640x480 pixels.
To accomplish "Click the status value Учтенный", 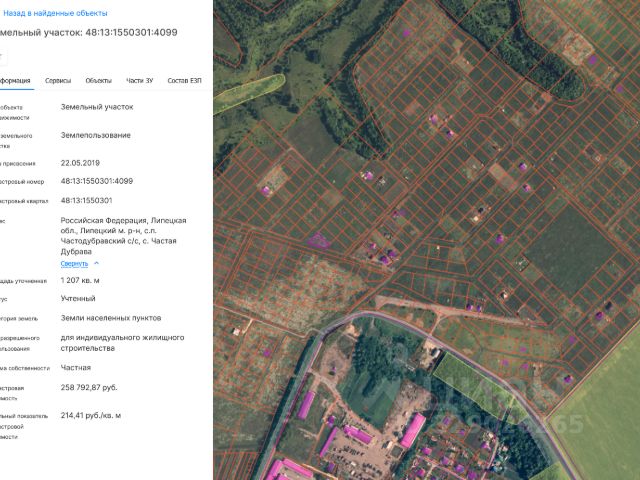I will pos(78,298).
